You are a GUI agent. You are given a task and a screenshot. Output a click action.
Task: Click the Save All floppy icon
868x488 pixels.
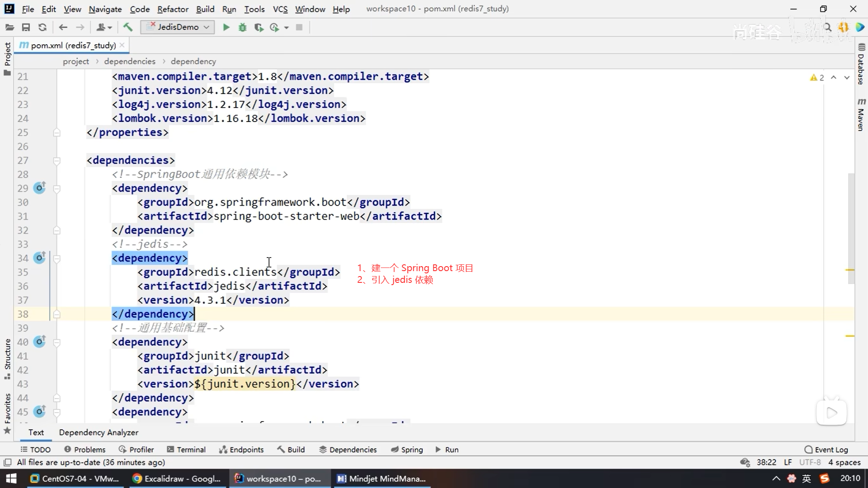[26, 28]
